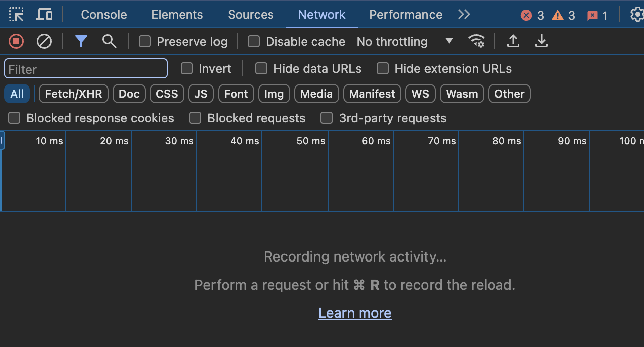Toggle the filter funnel icon
Screen dimensions: 644x347
(81, 41)
